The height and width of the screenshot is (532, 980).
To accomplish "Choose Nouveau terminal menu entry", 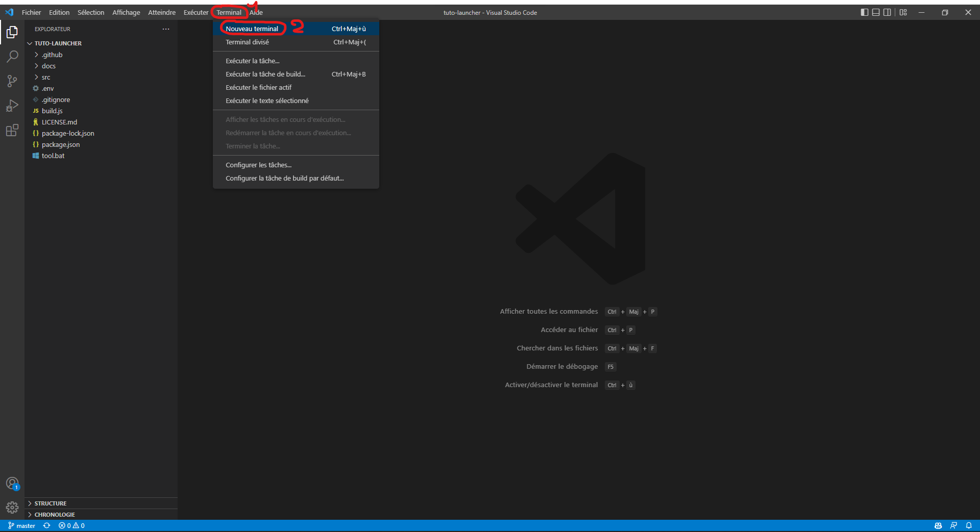I will [x=296, y=29].
